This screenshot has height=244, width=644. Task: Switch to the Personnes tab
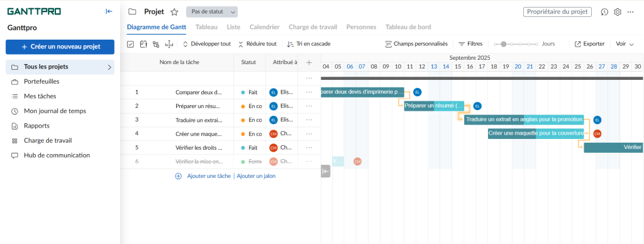[362, 27]
